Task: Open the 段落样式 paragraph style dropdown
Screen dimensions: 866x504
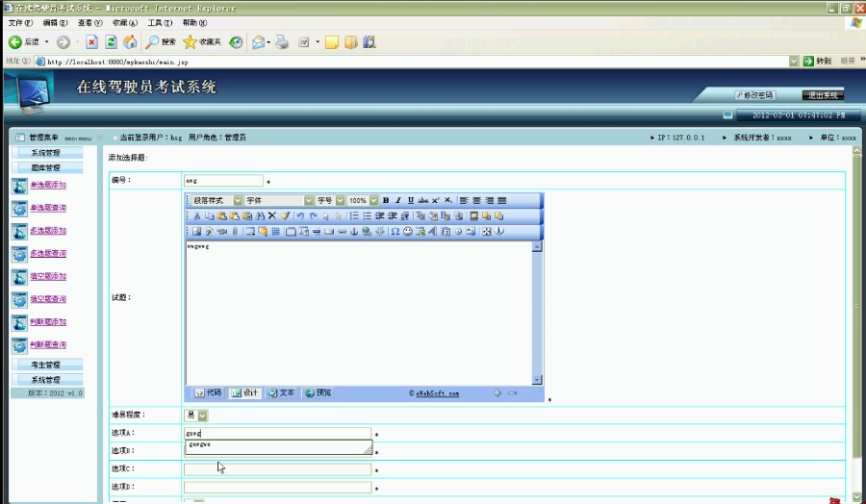Action: [x=236, y=200]
